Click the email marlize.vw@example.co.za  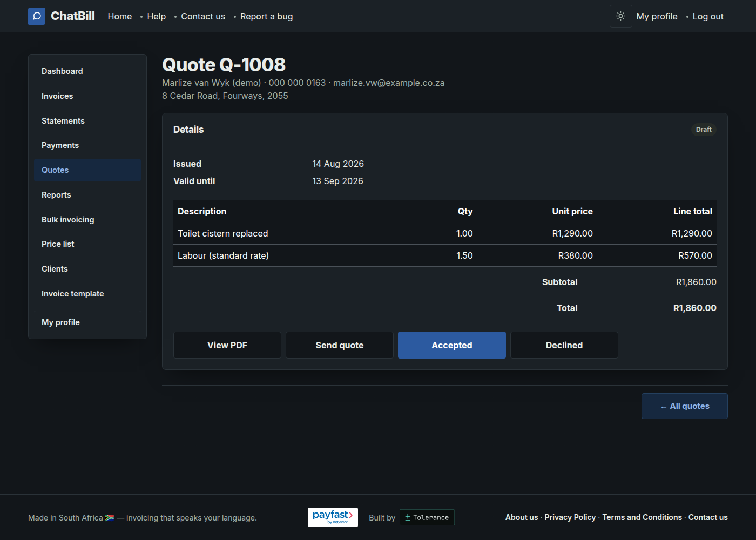click(389, 83)
